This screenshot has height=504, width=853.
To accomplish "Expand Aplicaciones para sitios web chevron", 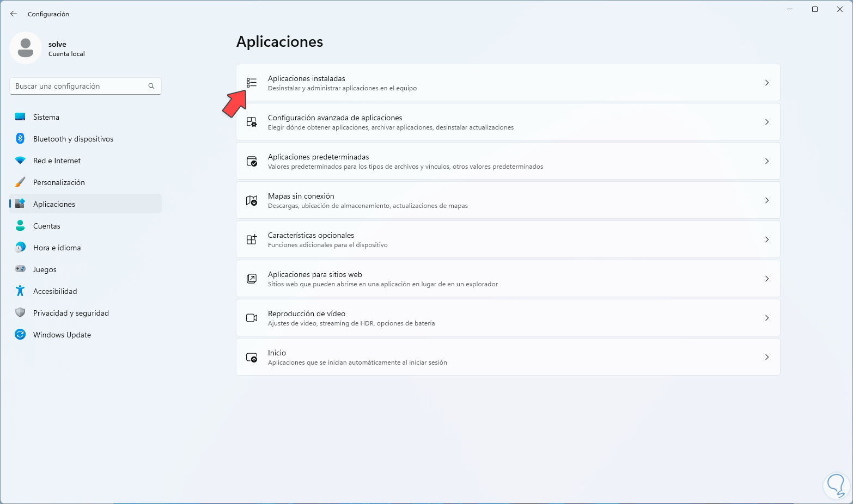I will pos(766,279).
